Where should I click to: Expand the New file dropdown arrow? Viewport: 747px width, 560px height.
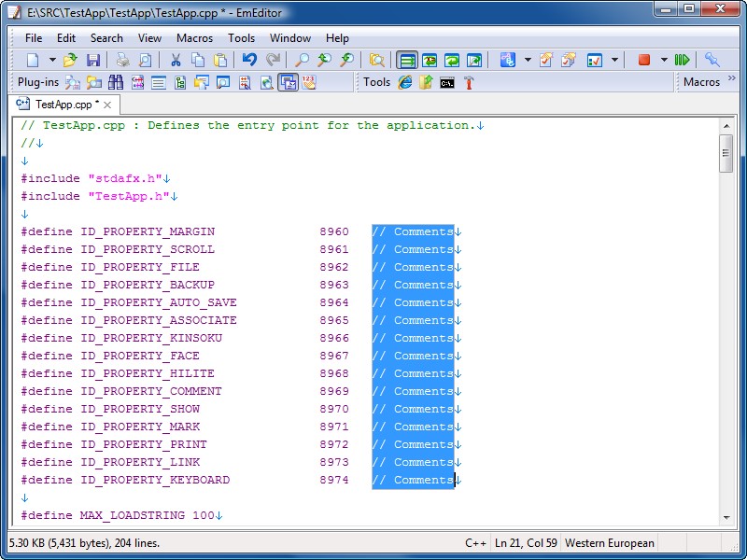pyautogui.click(x=50, y=60)
